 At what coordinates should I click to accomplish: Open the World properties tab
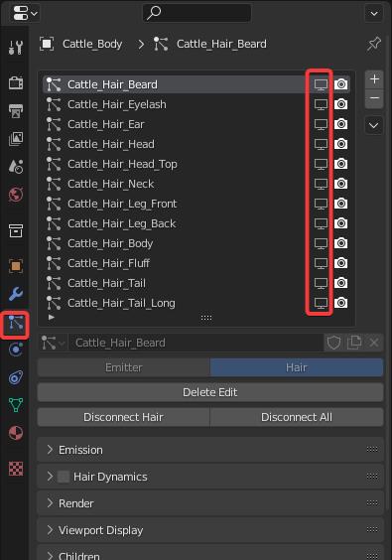click(16, 195)
